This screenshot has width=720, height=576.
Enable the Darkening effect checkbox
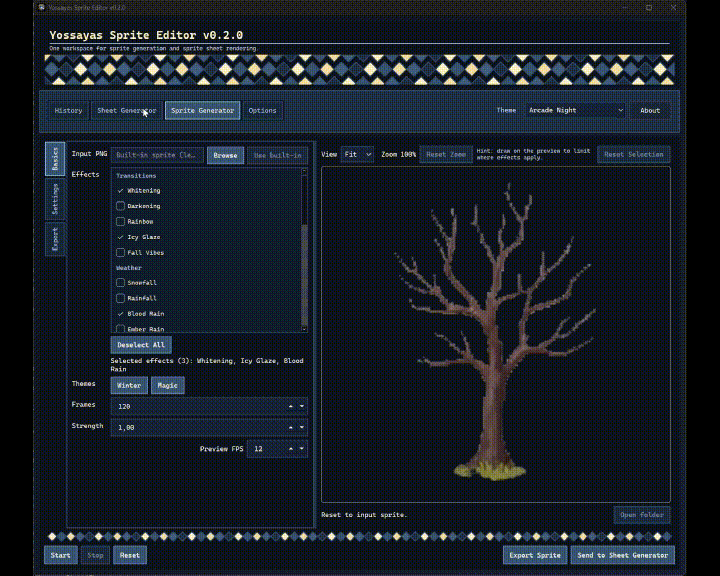121,206
